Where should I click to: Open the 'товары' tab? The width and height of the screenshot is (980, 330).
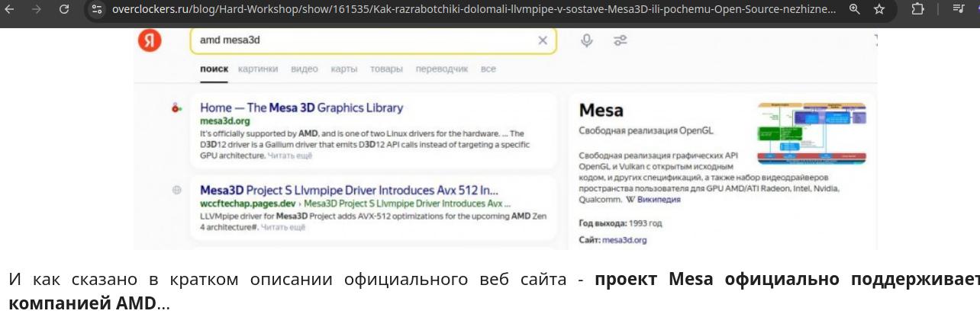point(386,69)
